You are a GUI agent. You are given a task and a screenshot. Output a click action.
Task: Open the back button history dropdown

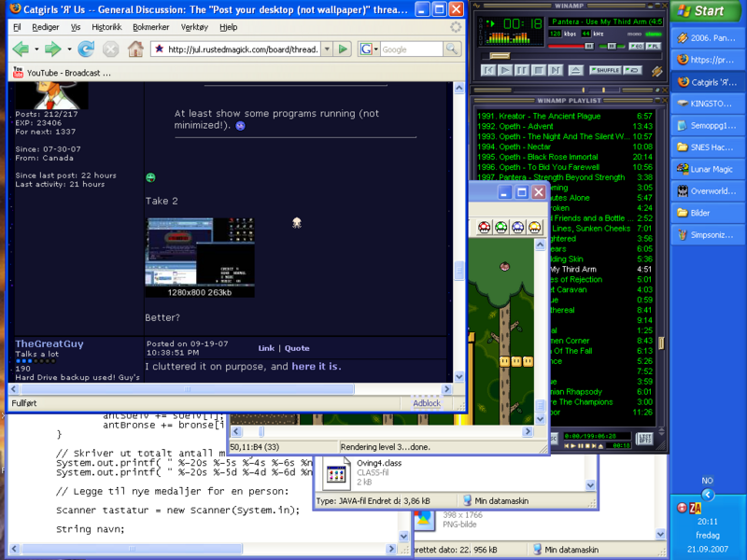(x=35, y=49)
